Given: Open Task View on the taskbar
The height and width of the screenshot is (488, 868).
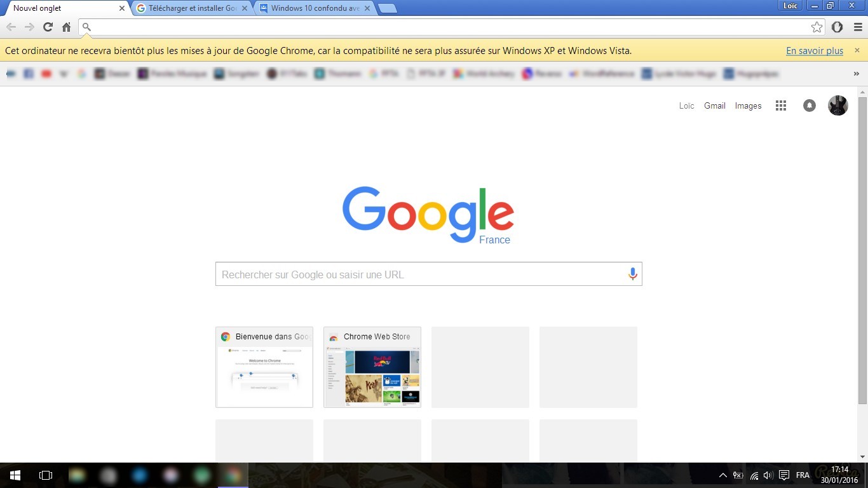Looking at the screenshot, I should [x=45, y=475].
